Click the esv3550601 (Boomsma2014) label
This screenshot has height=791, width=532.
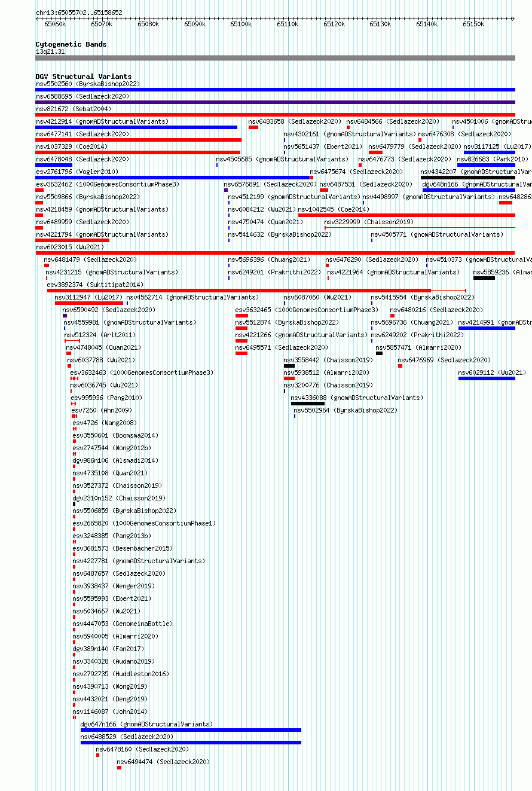pyautogui.click(x=116, y=435)
